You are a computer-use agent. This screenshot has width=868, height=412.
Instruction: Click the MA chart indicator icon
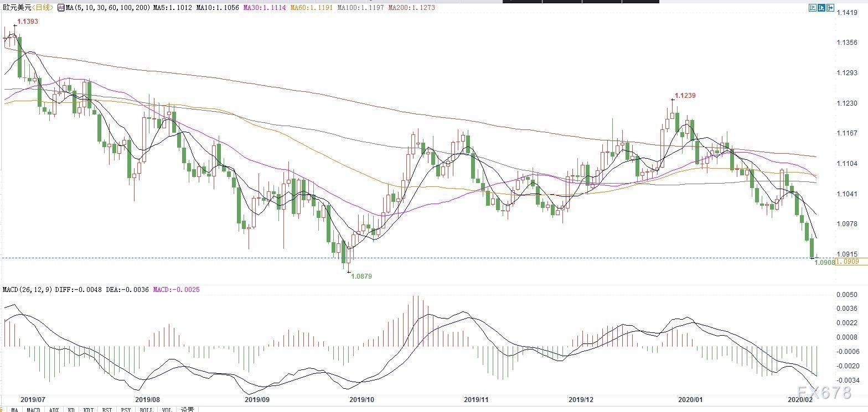61,8
